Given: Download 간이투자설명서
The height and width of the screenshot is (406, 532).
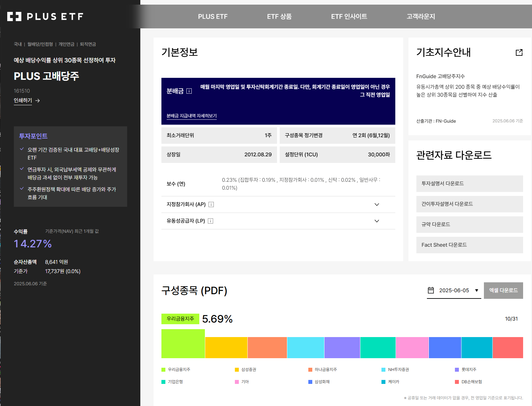Looking at the screenshot, I should 470,204.
